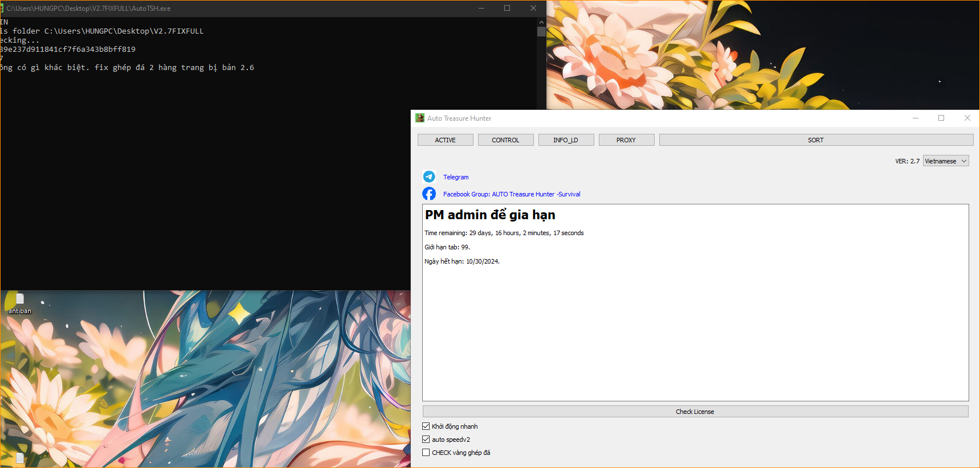Click the Telegram logo icon
Viewport: 980px width, 468px height.
tap(429, 177)
